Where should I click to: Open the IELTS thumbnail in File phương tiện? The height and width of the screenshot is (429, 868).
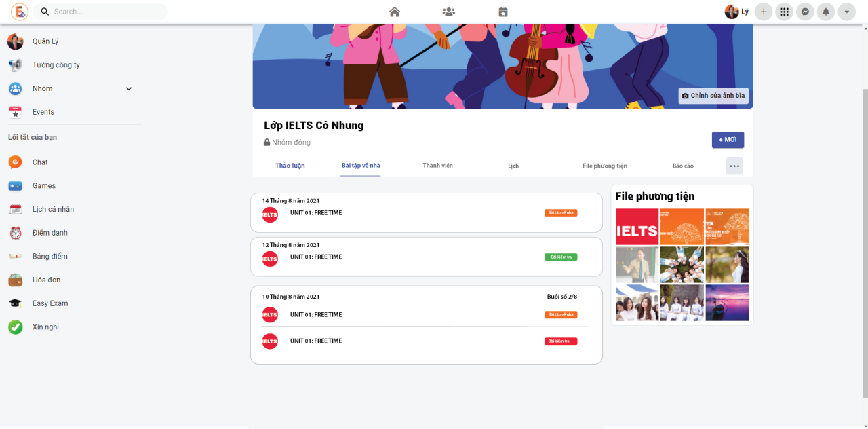pyautogui.click(x=636, y=226)
